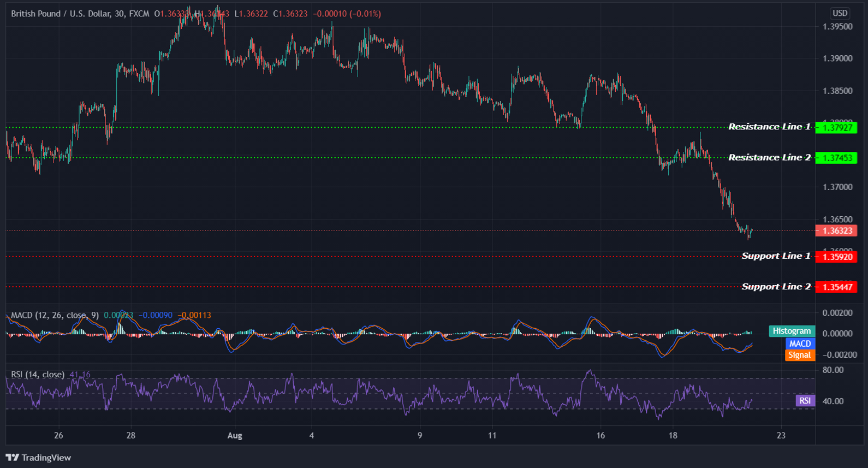
Task: Click the blue MACD legend tag
Action: pyautogui.click(x=800, y=343)
